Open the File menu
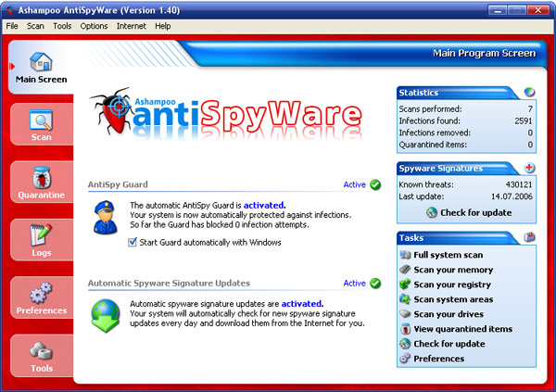The width and height of the screenshot is (556, 392). (x=12, y=26)
